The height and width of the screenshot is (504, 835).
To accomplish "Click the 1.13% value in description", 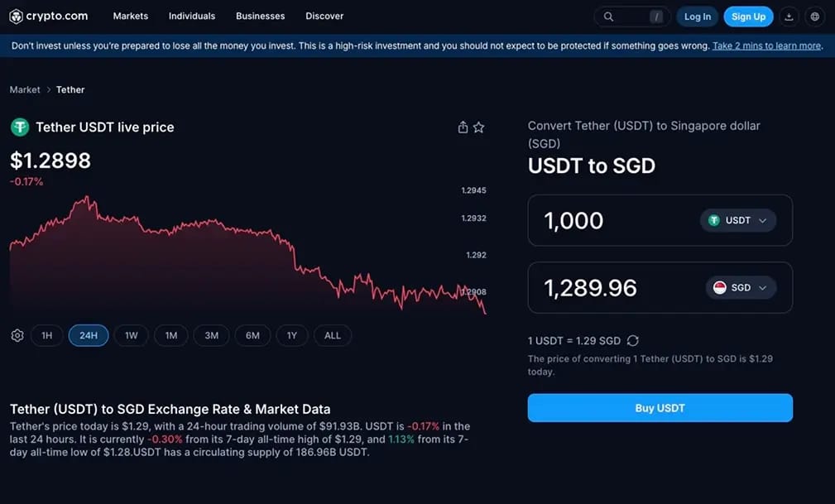I will pos(401,439).
